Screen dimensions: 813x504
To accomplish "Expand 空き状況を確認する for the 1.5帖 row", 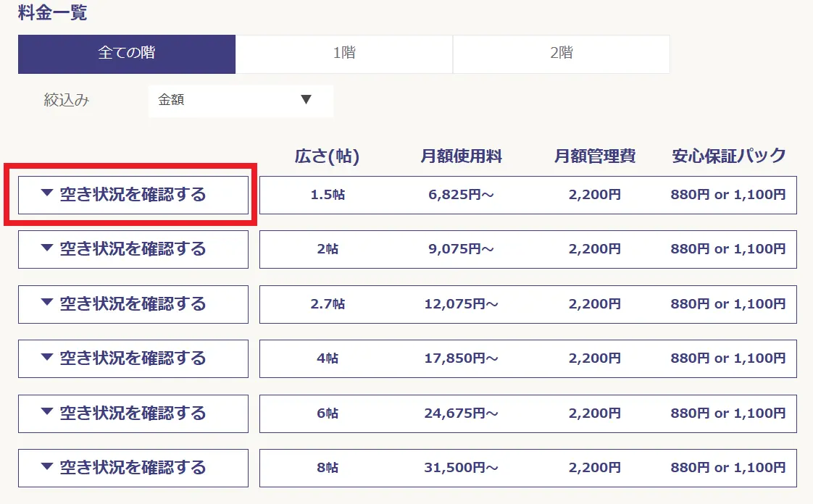I will (133, 195).
